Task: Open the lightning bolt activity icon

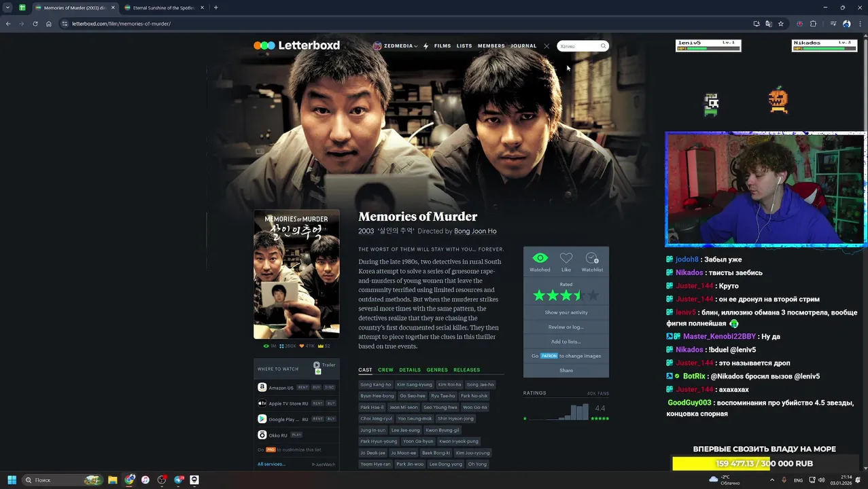Action: pyautogui.click(x=426, y=46)
